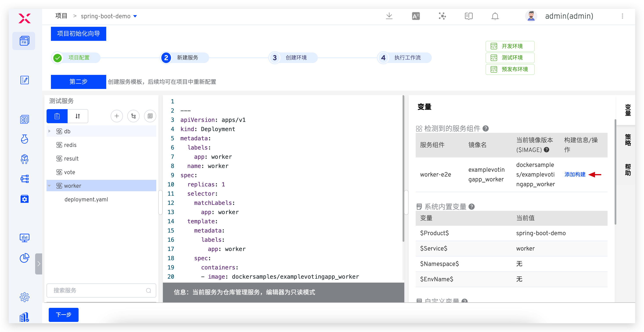This screenshot has height=332, width=644.
Task: Switch to the service ordering view toggle
Action: (x=78, y=116)
